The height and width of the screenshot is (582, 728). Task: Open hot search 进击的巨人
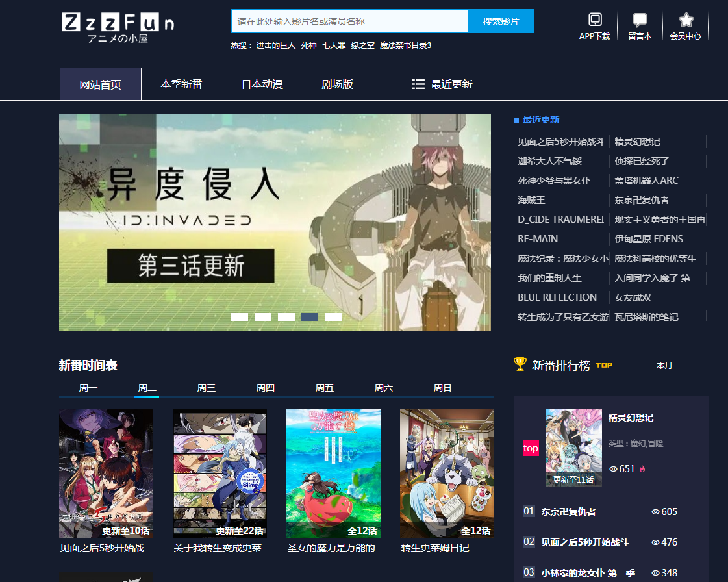275,45
